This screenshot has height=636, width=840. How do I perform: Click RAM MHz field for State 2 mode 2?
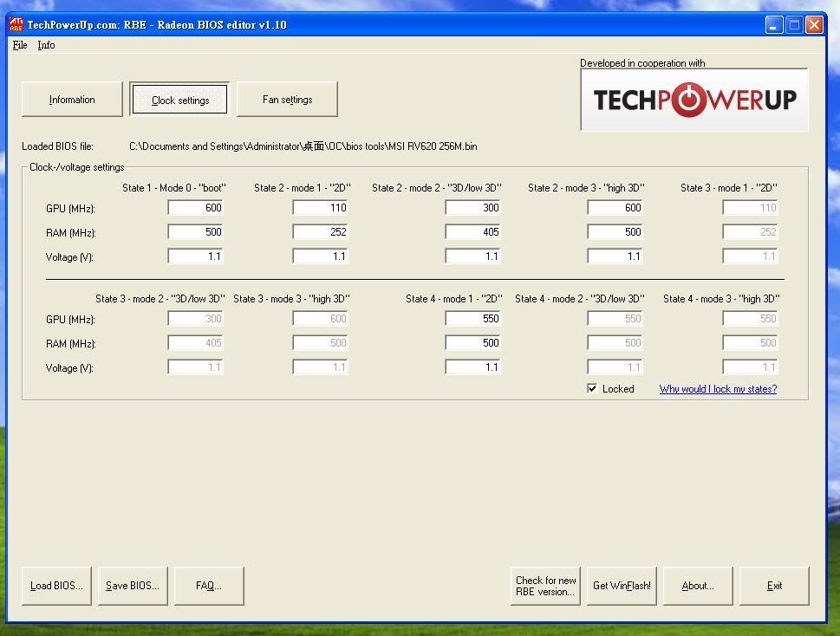point(473,232)
